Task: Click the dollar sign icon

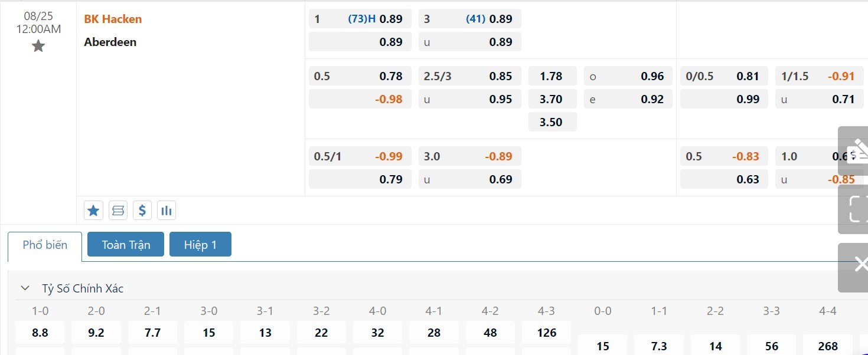Action: (142, 211)
